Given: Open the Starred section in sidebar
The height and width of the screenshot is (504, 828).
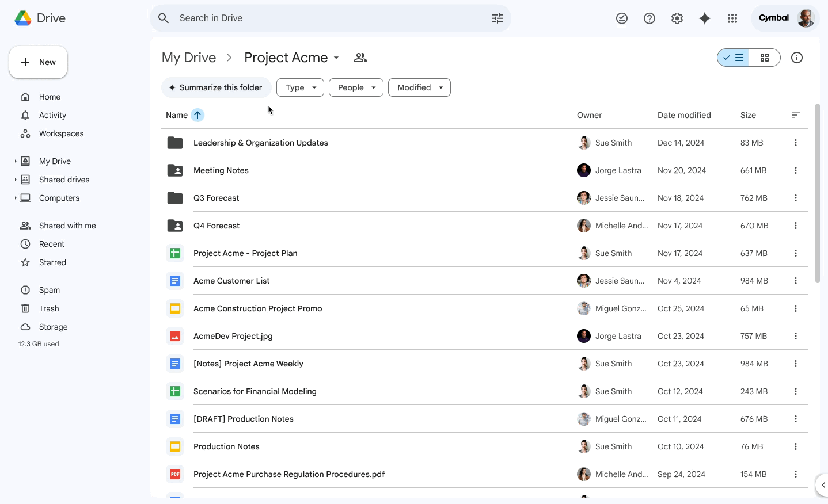Looking at the screenshot, I should pos(52,262).
